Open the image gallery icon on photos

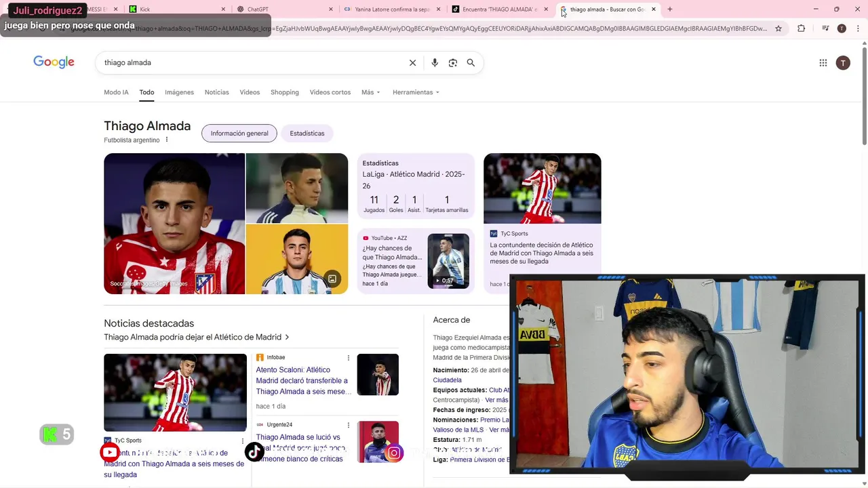pyautogui.click(x=332, y=279)
